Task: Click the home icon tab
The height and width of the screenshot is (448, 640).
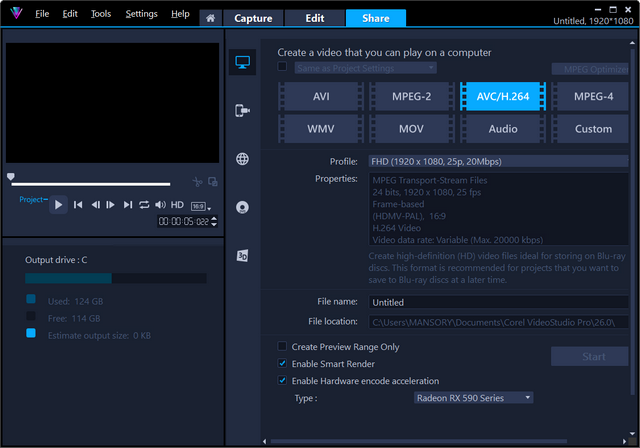Action: point(210,18)
